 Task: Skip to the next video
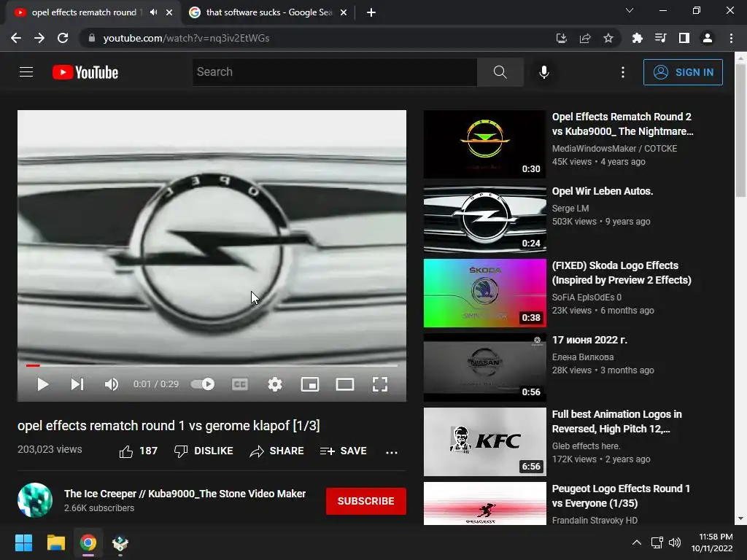tap(77, 384)
